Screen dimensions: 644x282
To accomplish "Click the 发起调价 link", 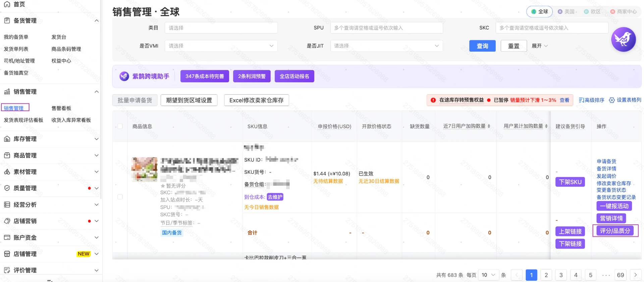I will tap(606, 176).
